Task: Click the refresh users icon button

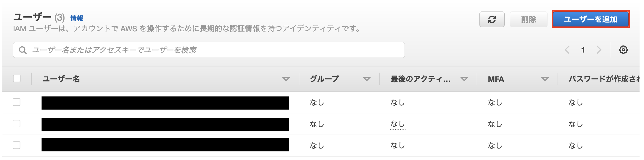Action: pos(492,19)
